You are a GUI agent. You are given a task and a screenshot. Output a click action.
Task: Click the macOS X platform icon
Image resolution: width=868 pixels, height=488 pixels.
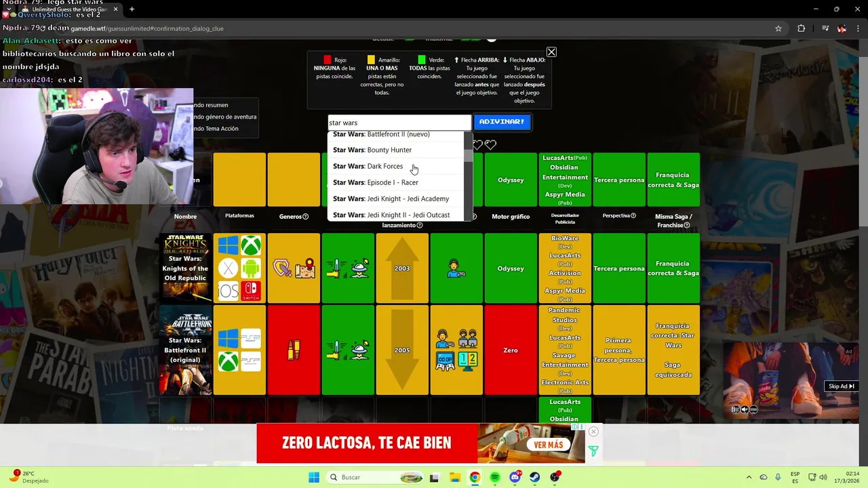coord(229,268)
